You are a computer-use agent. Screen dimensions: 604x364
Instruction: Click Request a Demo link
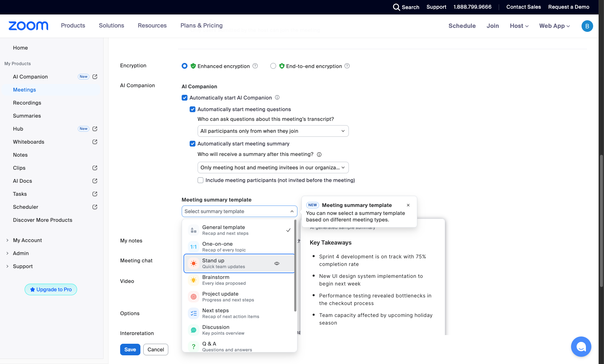(x=569, y=7)
